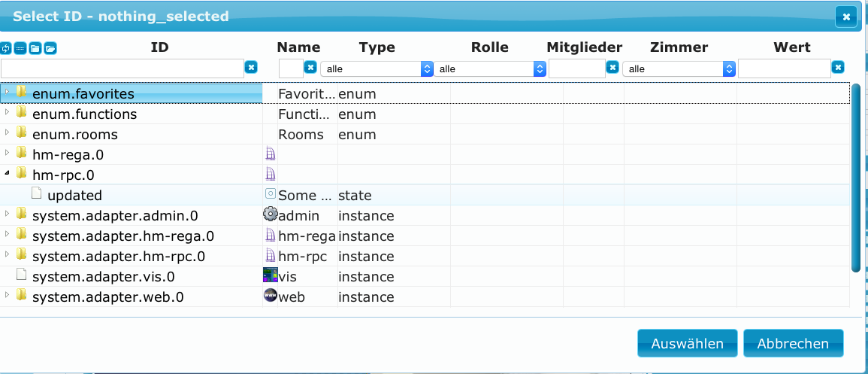Click the vertical scrollbar of the list
The image size is (868, 374).
[856, 178]
